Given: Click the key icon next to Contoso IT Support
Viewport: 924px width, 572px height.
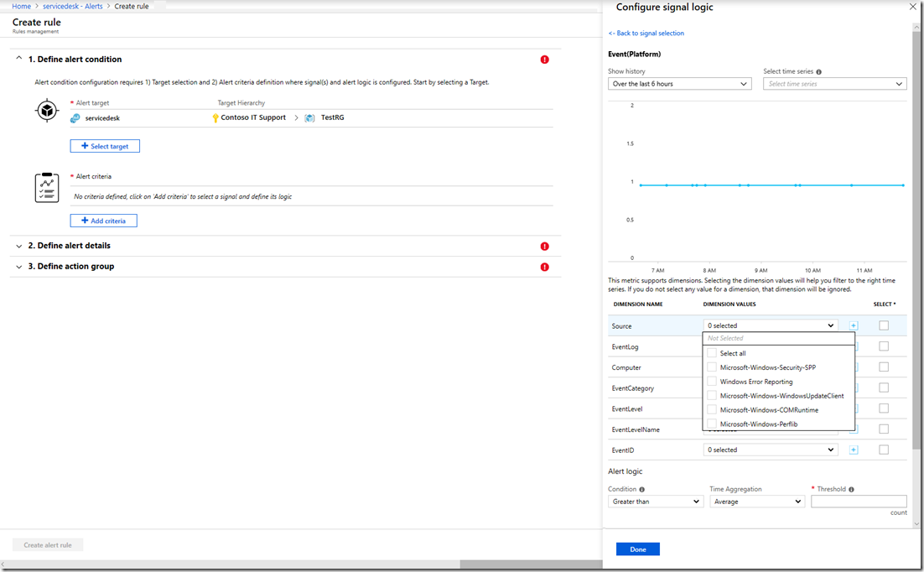Looking at the screenshot, I should pos(215,118).
